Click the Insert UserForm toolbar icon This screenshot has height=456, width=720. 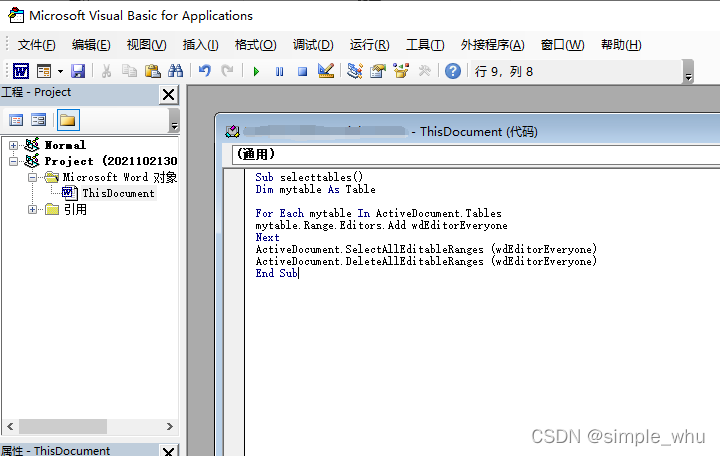(x=44, y=71)
